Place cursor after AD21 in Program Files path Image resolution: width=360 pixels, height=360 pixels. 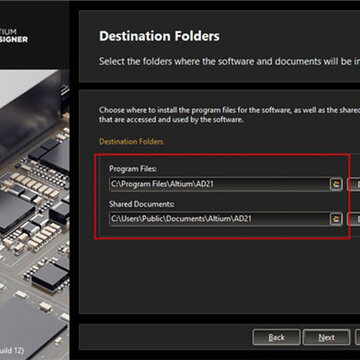click(x=214, y=184)
